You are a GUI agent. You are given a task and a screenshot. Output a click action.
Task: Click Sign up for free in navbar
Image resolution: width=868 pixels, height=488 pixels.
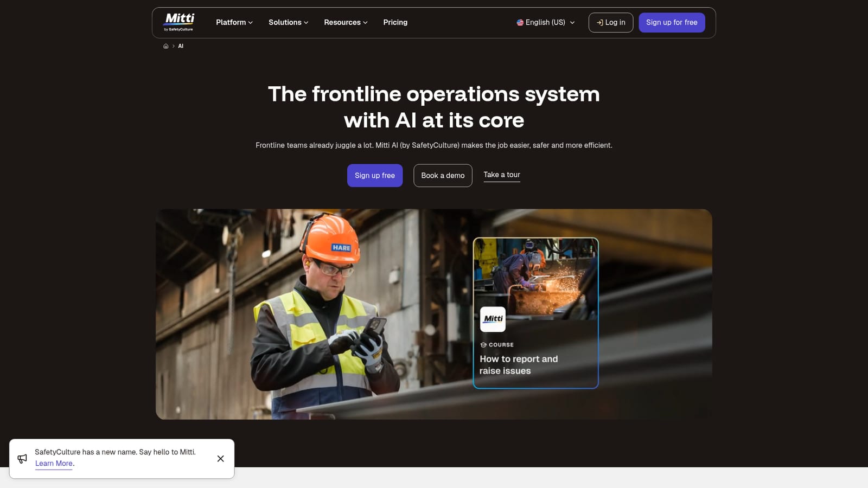[672, 23]
